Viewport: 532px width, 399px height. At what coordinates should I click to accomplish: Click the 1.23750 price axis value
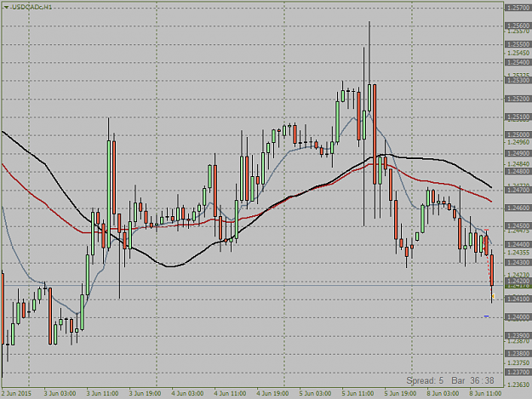point(518,362)
